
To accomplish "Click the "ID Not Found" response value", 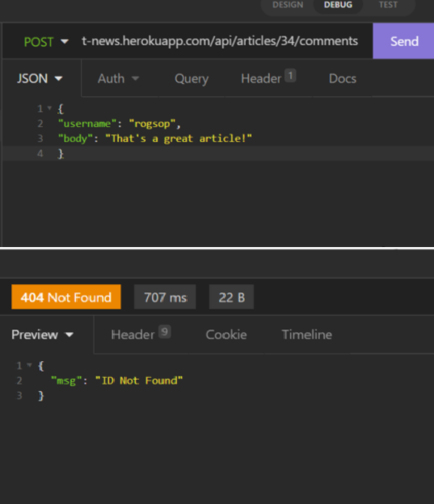I will tap(139, 381).
